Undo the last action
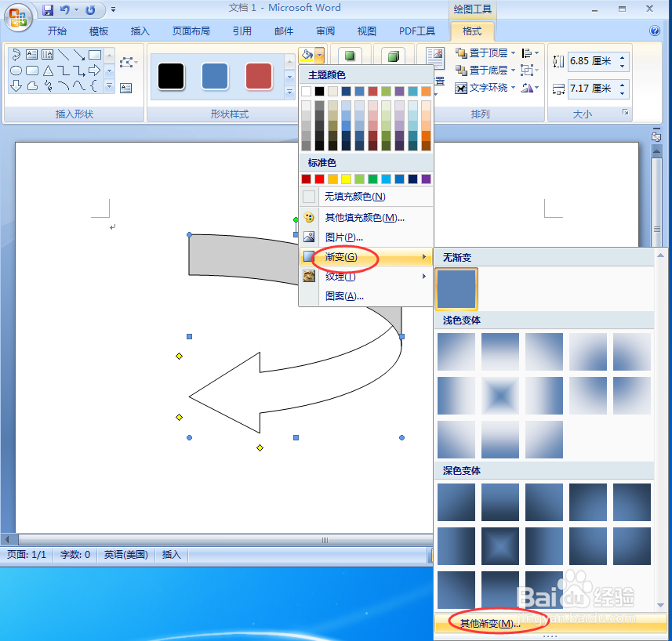The height and width of the screenshot is (641, 672). [65, 9]
